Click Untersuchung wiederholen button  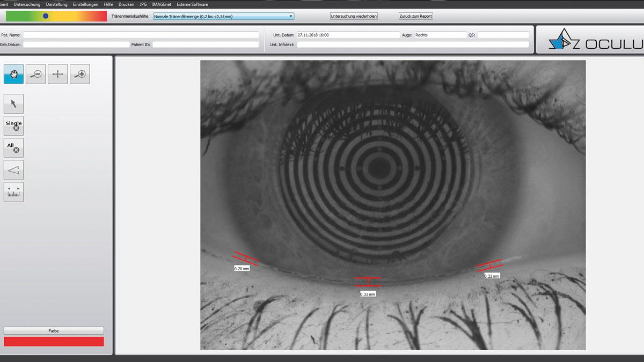click(x=354, y=16)
